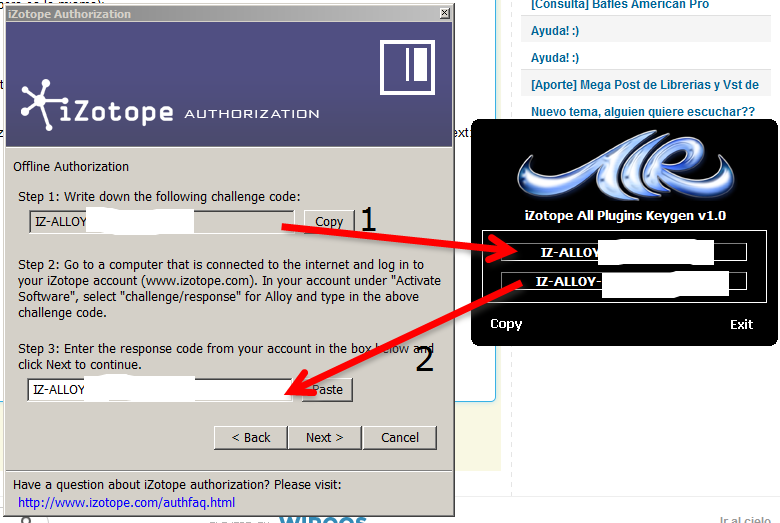Image resolution: width=780 pixels, height=523 pixels.
Task: Close the iZotope Authorization window
Action: tap(445, 13)
